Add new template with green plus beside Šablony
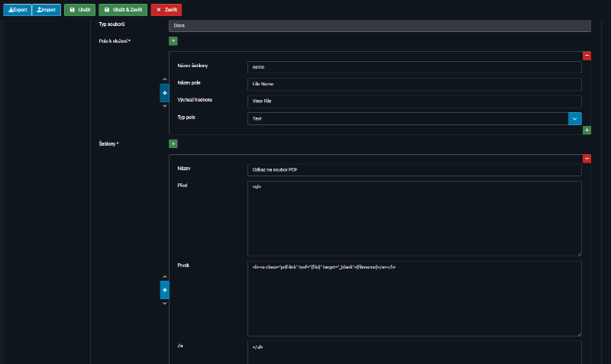611x364 pixels. (x=173, y=143)
